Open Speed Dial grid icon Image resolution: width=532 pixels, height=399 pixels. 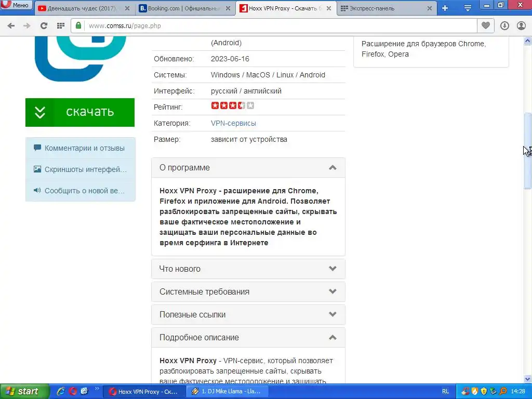(x=60, y=26)
